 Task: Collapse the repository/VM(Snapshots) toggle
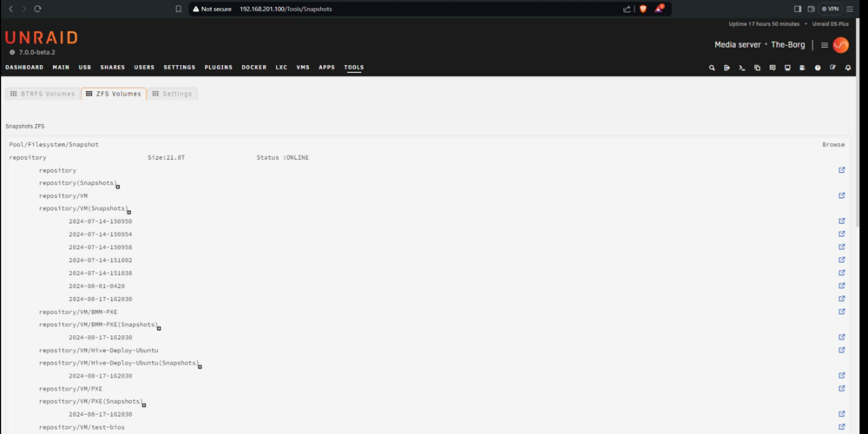[x=129, y=213]
